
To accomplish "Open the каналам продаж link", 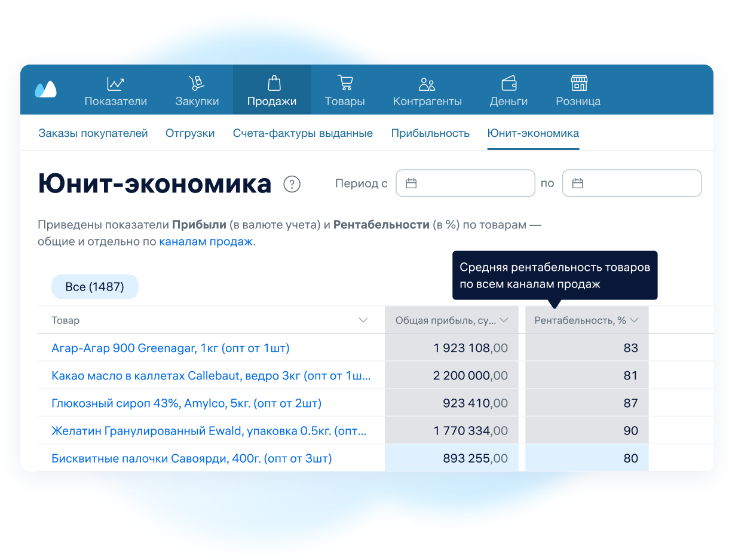I will [206, 242].
